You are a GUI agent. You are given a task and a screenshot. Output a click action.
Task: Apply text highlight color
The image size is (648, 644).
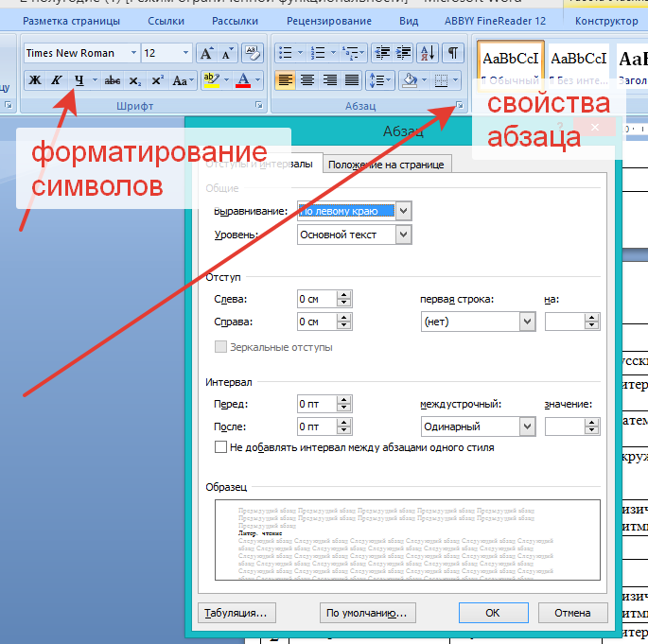pyautogui.click(x=212, y=80)
